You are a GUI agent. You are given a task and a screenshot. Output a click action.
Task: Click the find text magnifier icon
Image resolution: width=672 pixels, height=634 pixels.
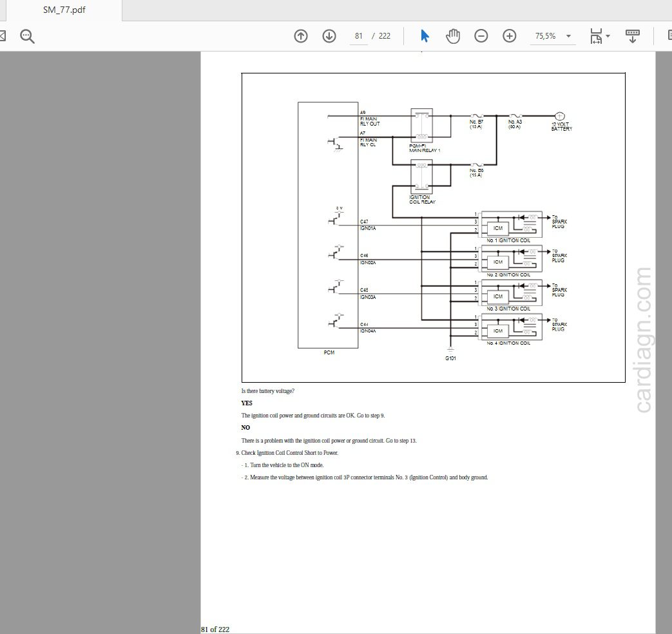pyautogui.click(x=27, y=36)
